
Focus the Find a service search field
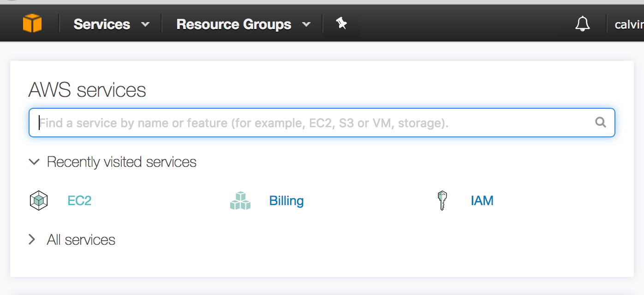[322, 123]
